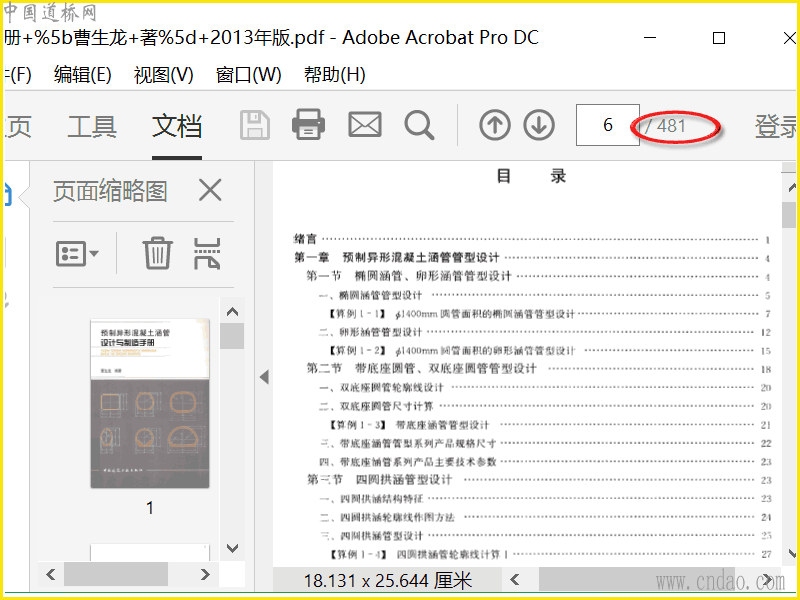
Task: Select page 1 cover thumbnail
Action: (150, 404)
